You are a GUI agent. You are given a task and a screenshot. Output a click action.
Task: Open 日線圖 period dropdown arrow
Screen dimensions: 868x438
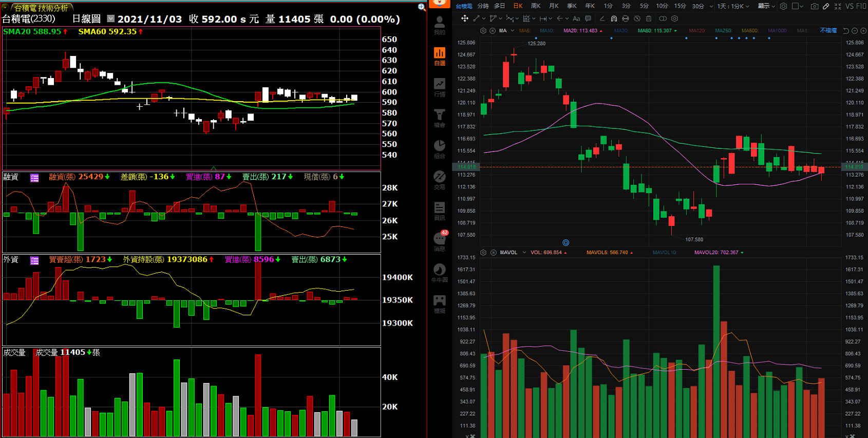110,18
